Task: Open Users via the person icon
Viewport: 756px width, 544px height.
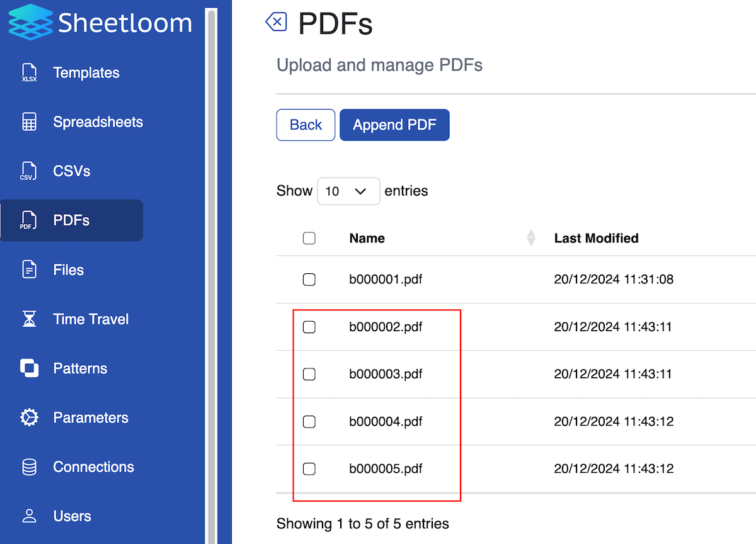Action: point(28,516)
